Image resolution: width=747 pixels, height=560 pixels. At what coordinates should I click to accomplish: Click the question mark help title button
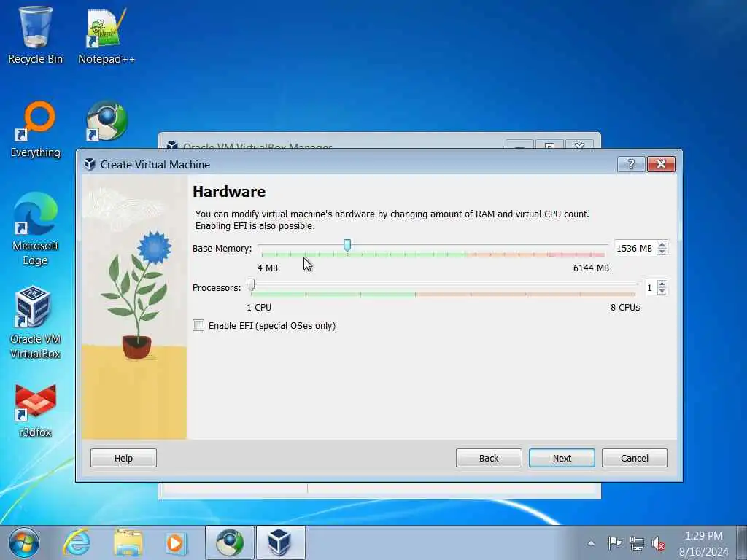point(631,164)
